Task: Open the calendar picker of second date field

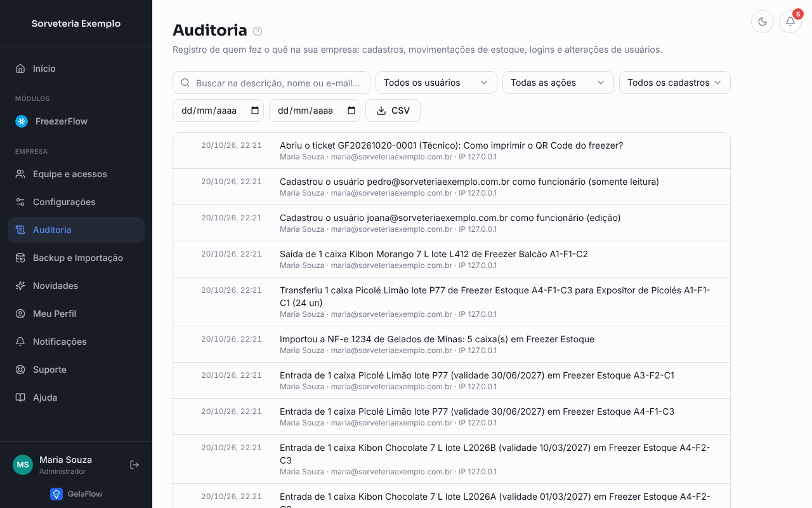Action: pos(351,110)
